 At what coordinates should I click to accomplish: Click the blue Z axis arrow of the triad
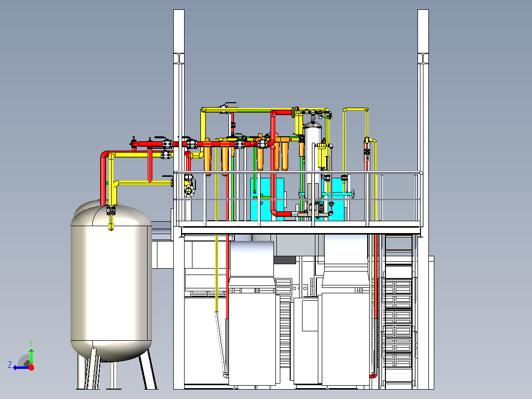point(20,368)
